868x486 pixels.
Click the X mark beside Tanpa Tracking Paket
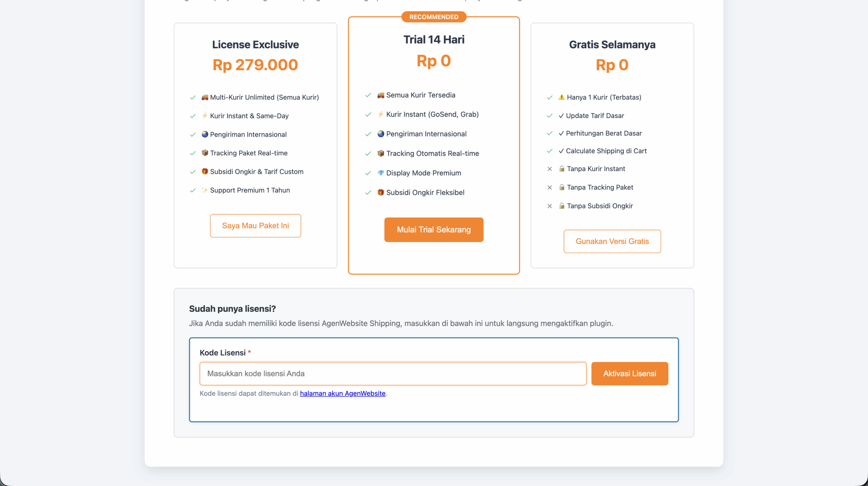pyautogui.click(x=550, y=187)
